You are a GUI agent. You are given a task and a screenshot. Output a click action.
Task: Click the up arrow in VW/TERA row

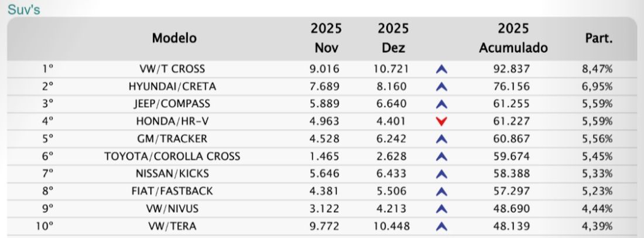[x=441, y=226]
